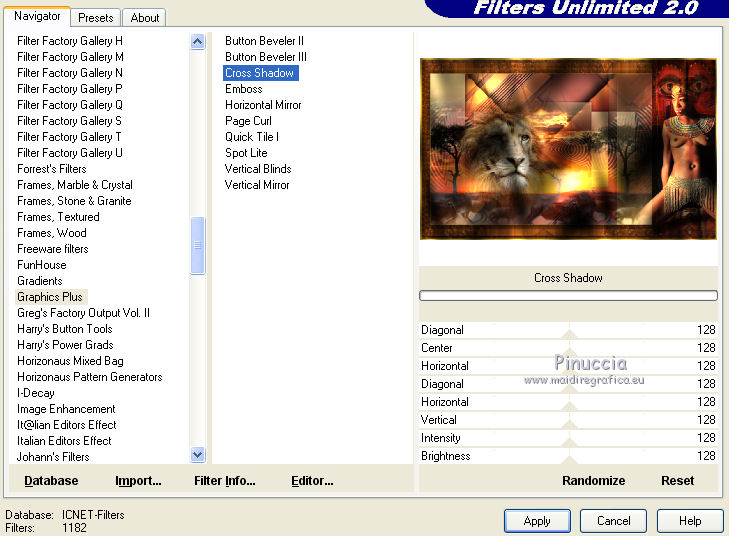
Task: Select Image Enhancement category
Action: (x=66, y=409)
